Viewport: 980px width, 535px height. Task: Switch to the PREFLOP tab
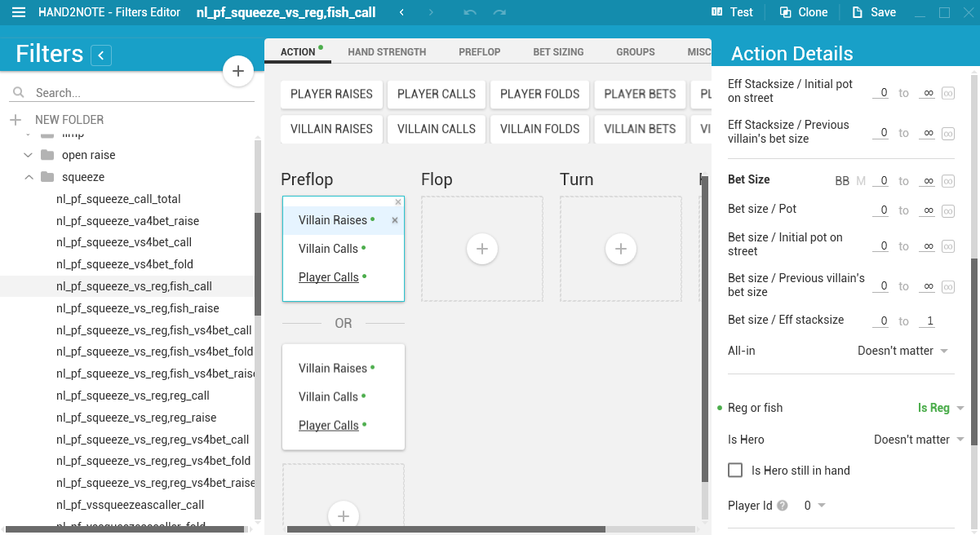click(480, 51)
